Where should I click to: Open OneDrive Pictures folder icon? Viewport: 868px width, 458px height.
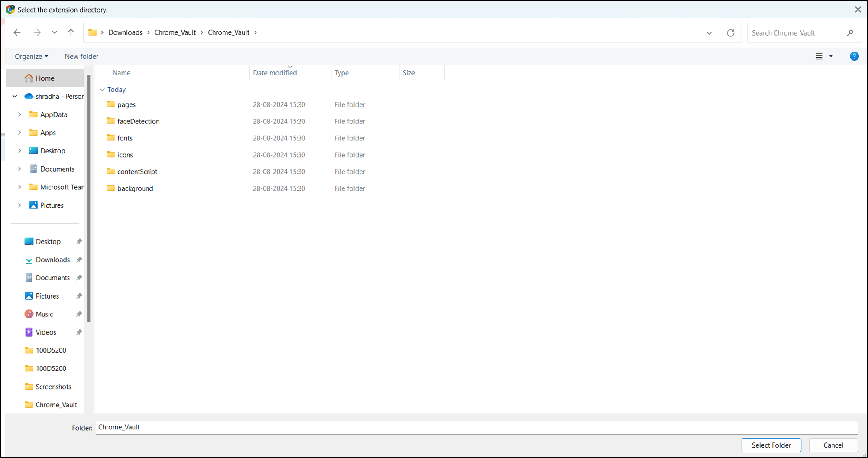[33, 205]
